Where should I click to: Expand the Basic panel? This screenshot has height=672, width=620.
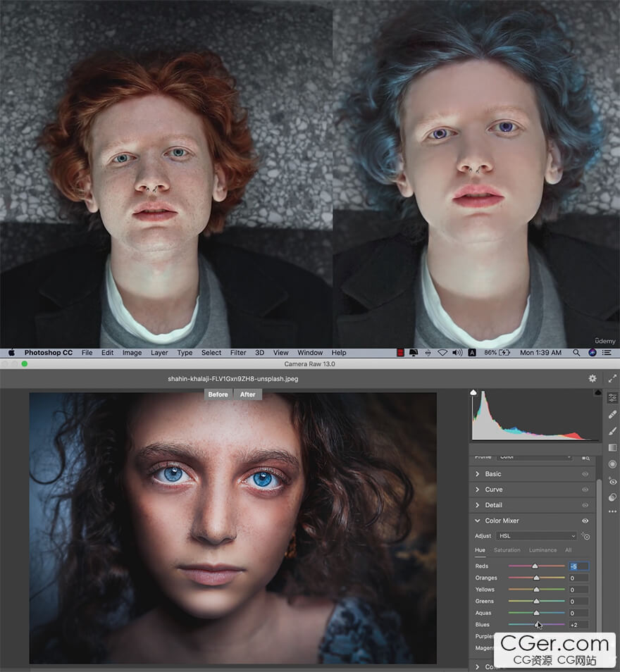(x=477, y=474)
